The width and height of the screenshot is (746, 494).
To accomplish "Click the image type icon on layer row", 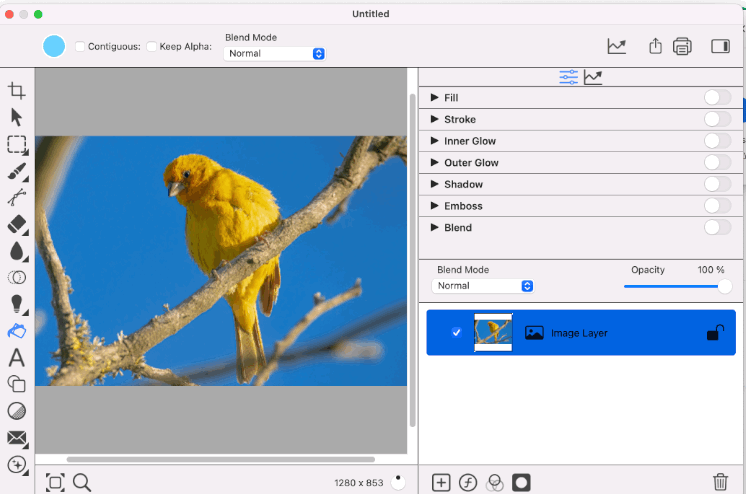I will (x=534, y=333).
